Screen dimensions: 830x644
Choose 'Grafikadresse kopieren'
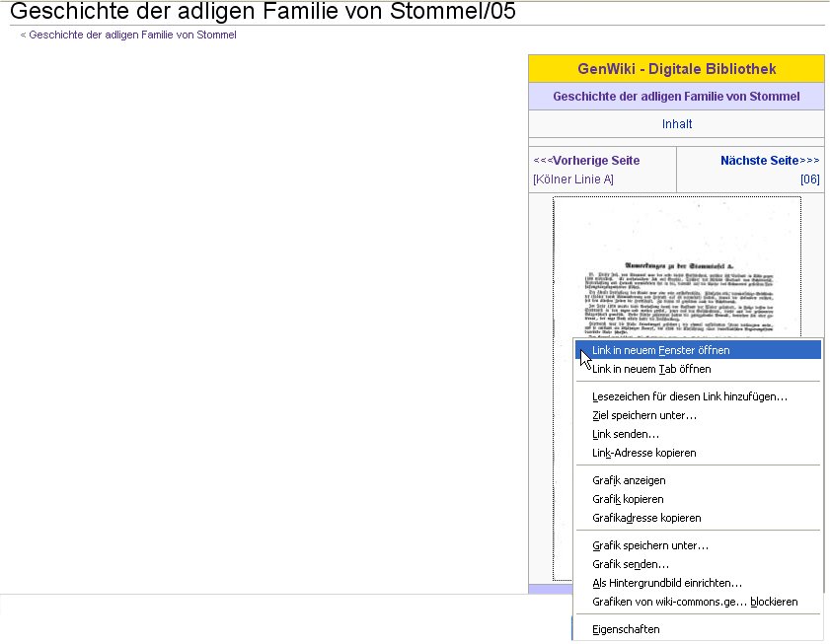coord(646,518)
